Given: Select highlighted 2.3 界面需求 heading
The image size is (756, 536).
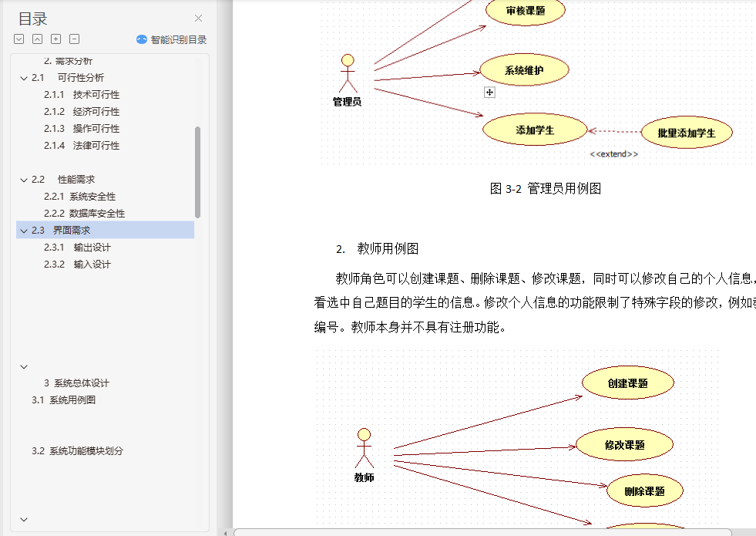Looking at the screenshot, I should (x=105, y=230).
